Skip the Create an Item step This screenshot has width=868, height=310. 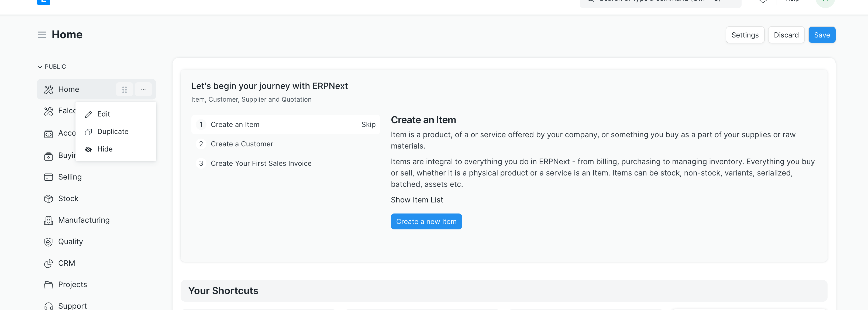click(368, 125)
